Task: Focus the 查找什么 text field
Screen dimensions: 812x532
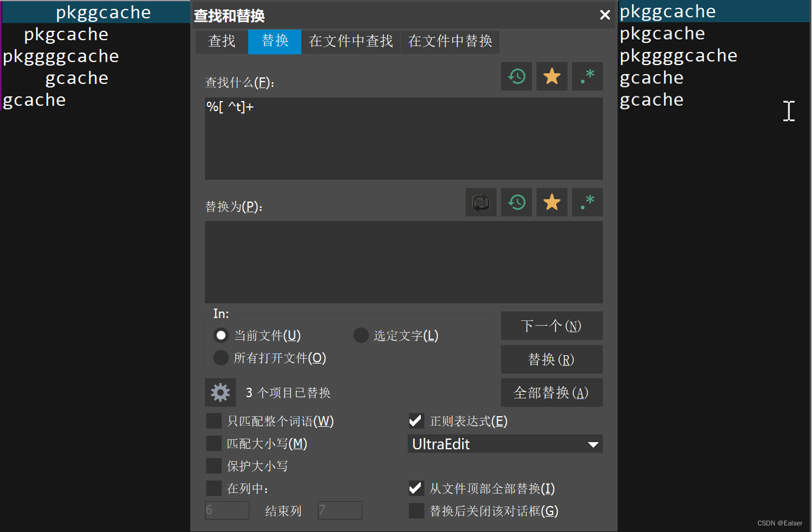Action: point(404,138)
